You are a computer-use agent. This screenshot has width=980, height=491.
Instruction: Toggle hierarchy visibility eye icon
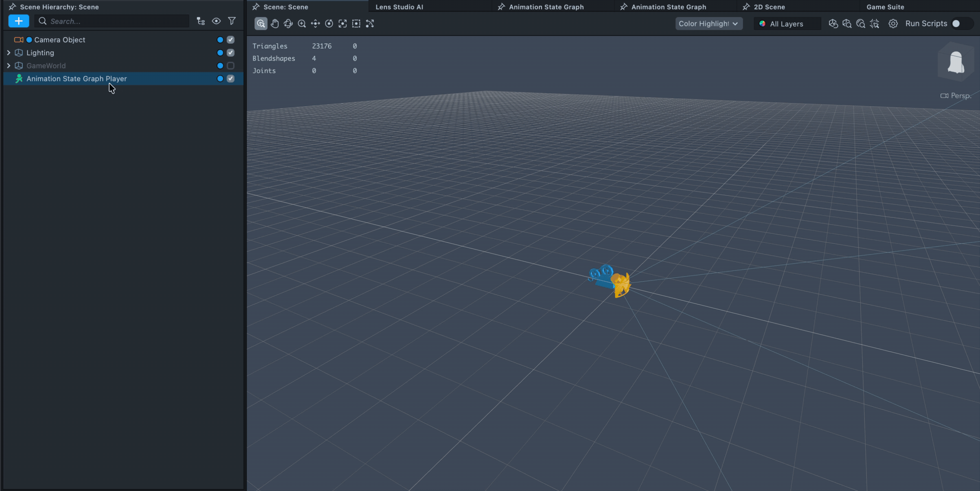pos(216,21)
